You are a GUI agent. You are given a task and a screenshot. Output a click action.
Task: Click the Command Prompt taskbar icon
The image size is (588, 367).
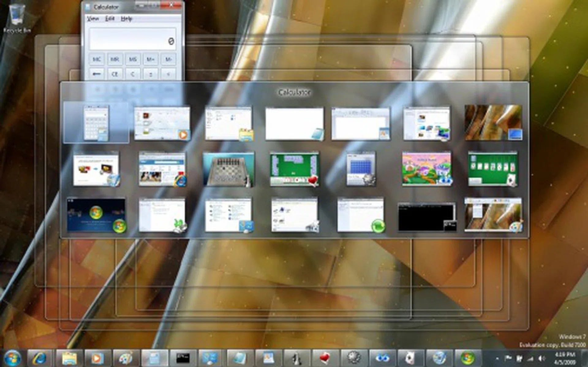183,357
